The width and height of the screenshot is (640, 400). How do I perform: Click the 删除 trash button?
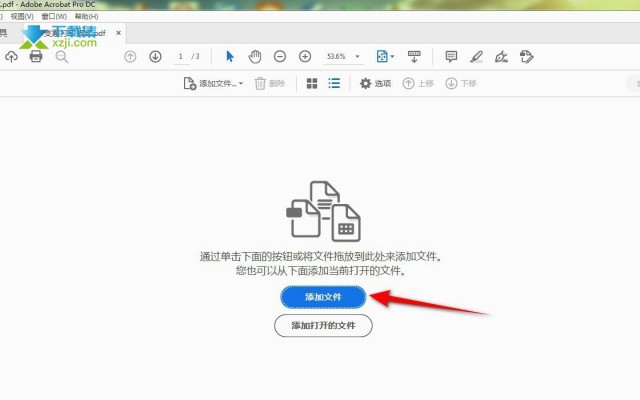pyautogui.click(x=270, y=83)
